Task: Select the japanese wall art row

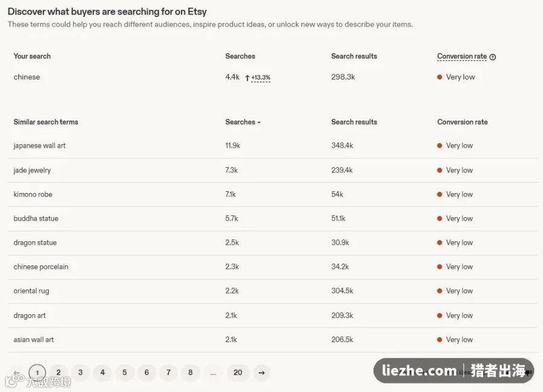Action: pos(273,146)
